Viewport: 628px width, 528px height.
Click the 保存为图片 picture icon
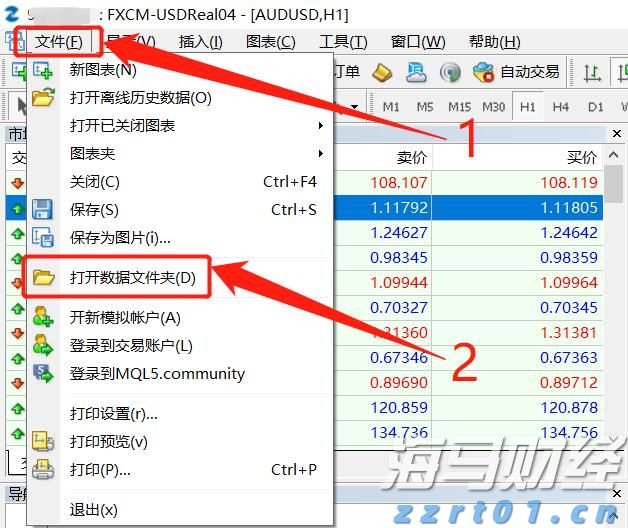[x=42, y=238]
